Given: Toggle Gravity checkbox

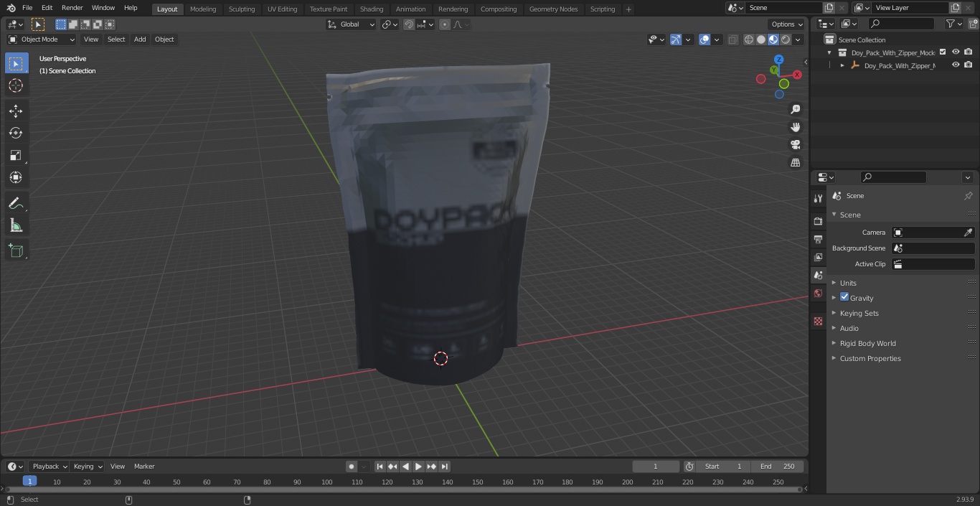Looking at the screenshot, I should click(x=844, y=297).
